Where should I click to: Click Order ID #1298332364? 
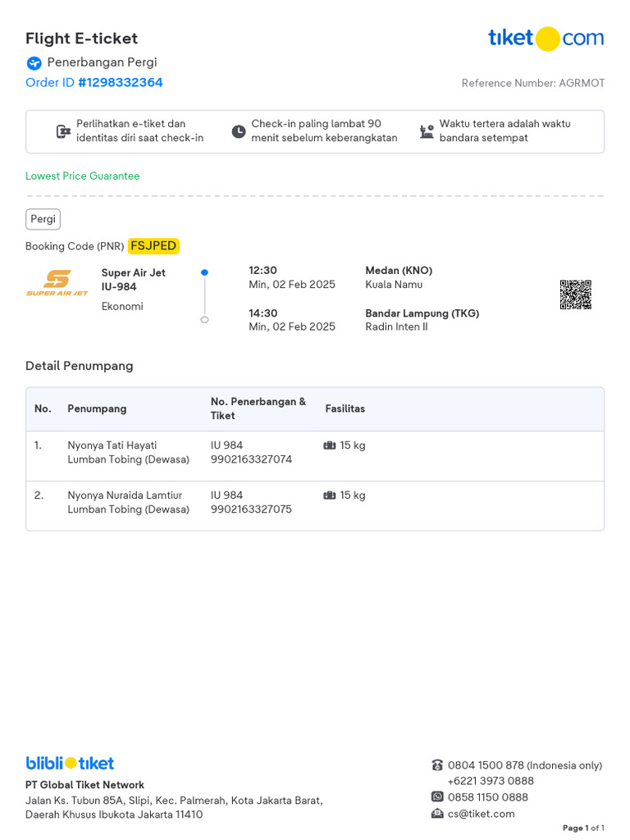pos(94,83)
